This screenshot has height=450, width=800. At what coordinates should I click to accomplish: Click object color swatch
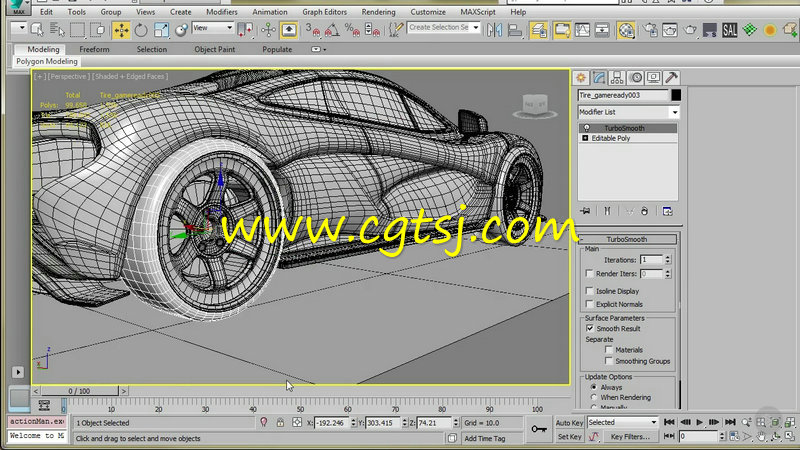click(676, 95)
